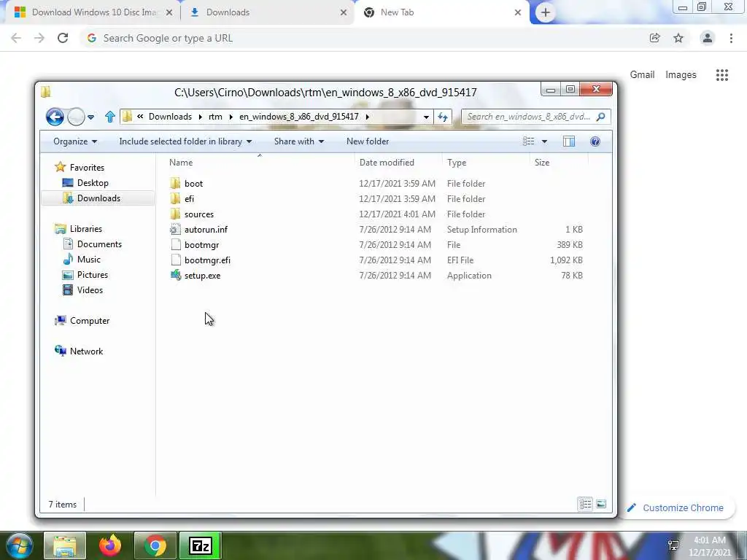The width and height of the screenshot is (747, 560).
Task: Select the bootmgr.efi file icon
Action: [x=176, y=260]
